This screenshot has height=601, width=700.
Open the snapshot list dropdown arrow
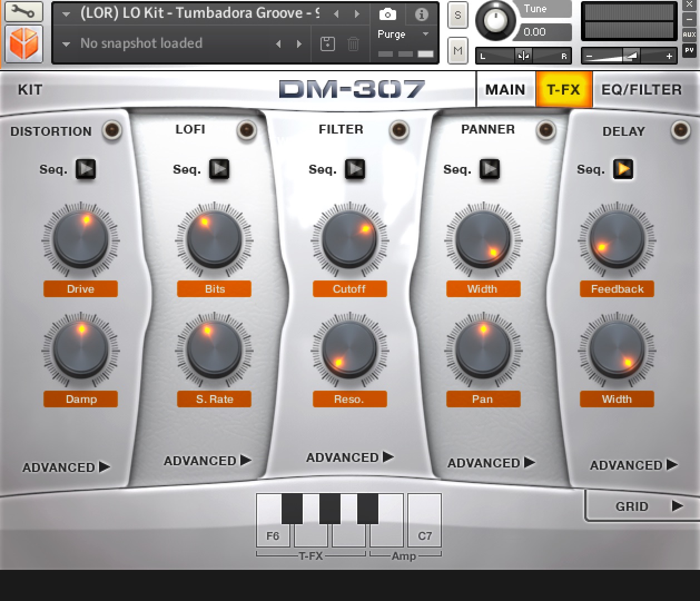click(x=66, y=43)
